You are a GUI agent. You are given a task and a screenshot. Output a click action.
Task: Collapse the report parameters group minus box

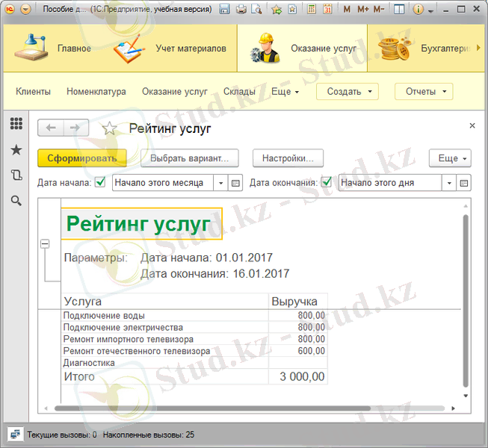click(x=45, y=243)
